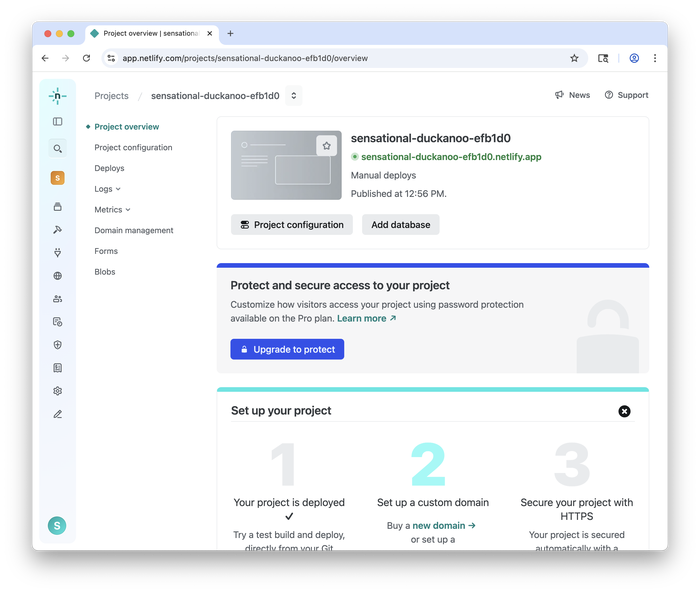Open the extensions plug icon in sidebar
700x593 pixels.
[x=58, y=253]
